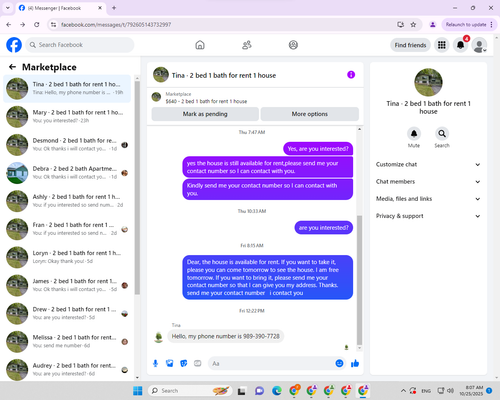The image size is (500, 400).
Task: Click the address bar URL
Action: [x=116, y=25]
